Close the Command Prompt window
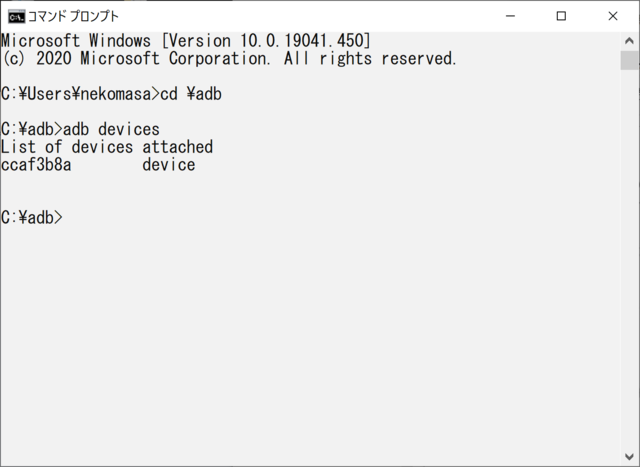The height and width of the screenshot is (467, 640). pyautogui.click(x=613, y=16)
